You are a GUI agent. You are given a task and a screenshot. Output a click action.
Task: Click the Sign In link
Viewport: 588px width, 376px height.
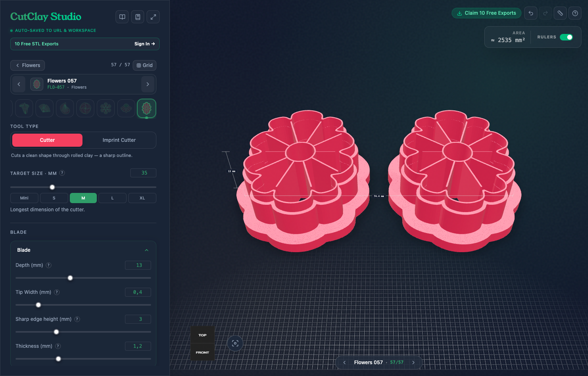pos(145,44)
